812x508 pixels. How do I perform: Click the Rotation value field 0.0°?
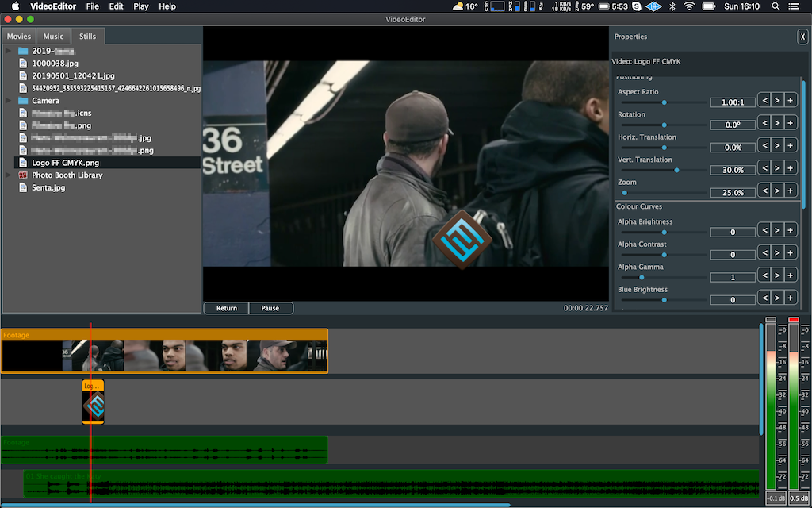click(732, 125)
